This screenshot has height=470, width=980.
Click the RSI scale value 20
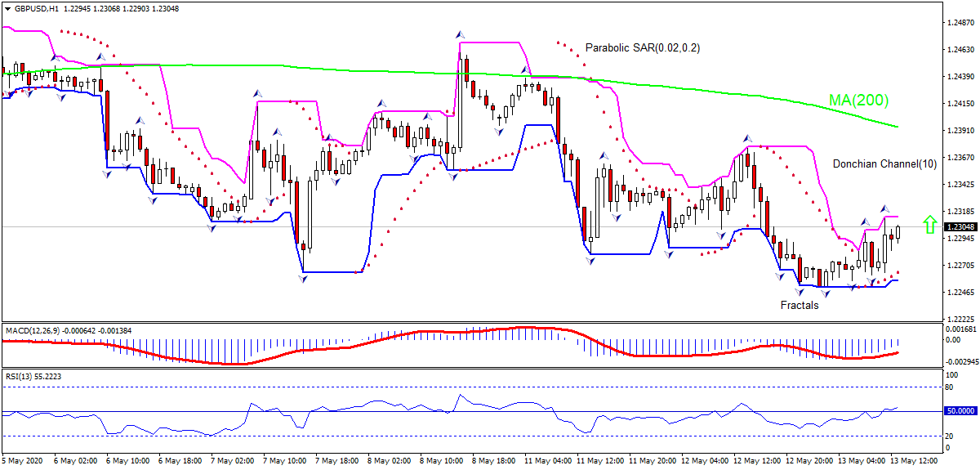click(x=949, y=436)
